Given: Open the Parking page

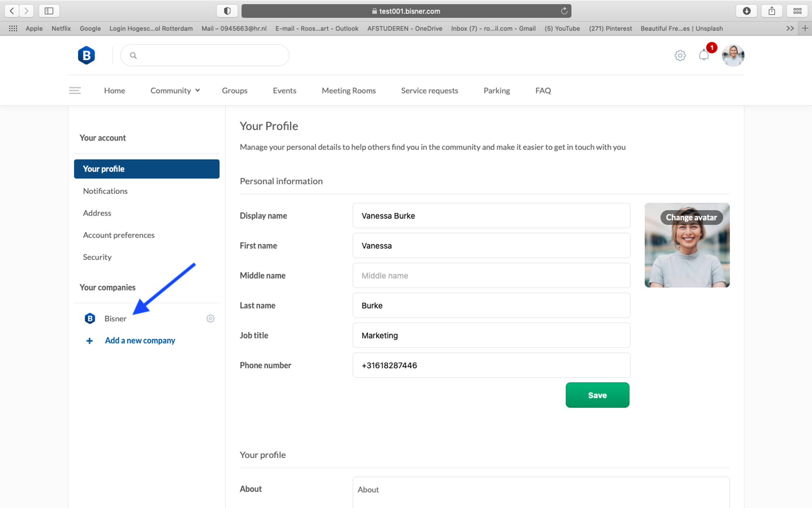Looking at the screenshot, I should [497, 91].
